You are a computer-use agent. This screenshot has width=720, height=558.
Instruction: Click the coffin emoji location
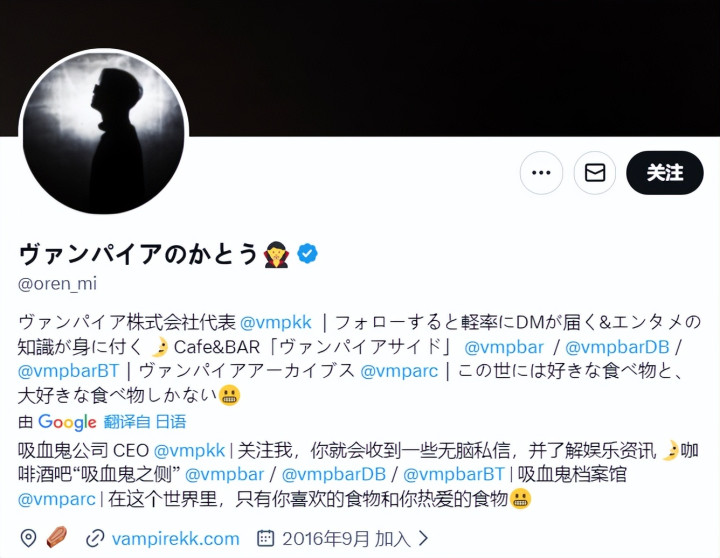click(x=57, y=537)
